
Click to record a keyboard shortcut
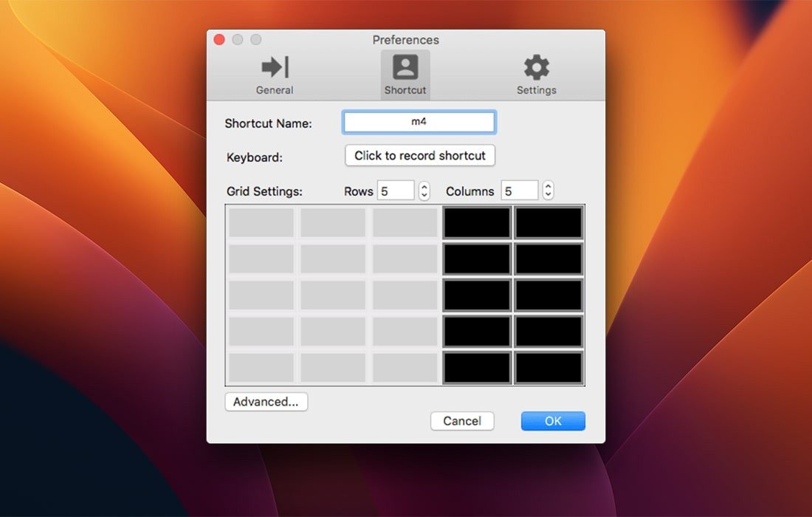[x=419, y=156]
